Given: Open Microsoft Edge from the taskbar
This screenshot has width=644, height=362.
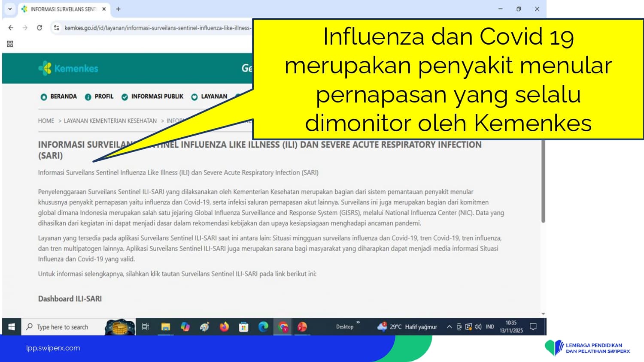Looking at the screenshot, I should [263, 327].
